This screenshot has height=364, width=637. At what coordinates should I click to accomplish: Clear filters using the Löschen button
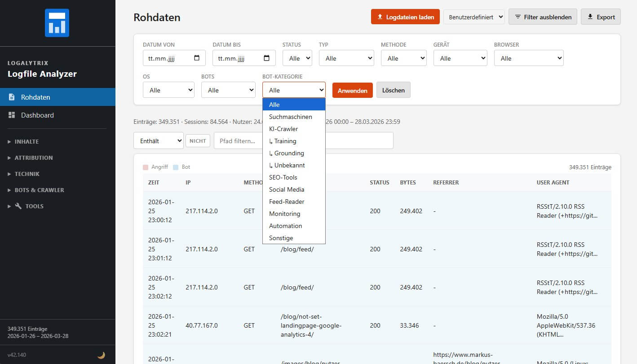pos(393,90)
